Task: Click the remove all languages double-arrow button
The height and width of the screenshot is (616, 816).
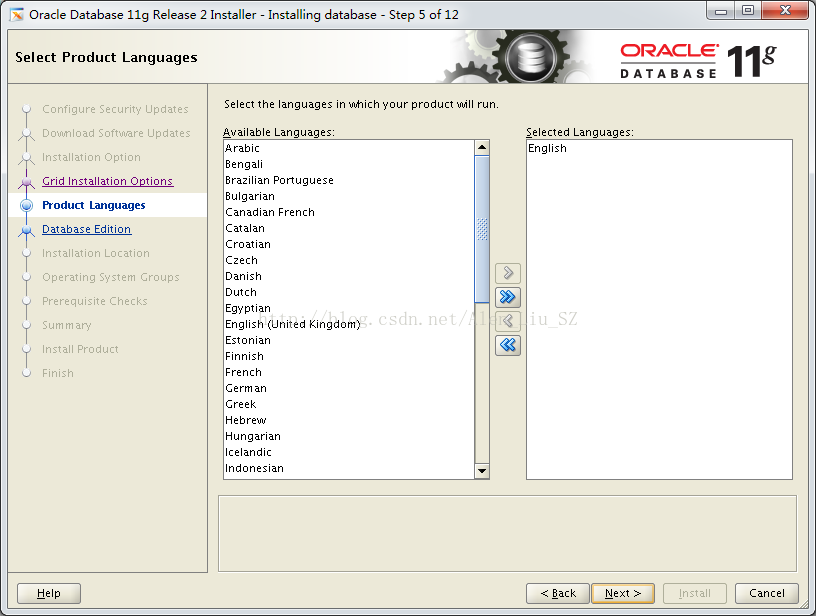Action: coord(508,345)
